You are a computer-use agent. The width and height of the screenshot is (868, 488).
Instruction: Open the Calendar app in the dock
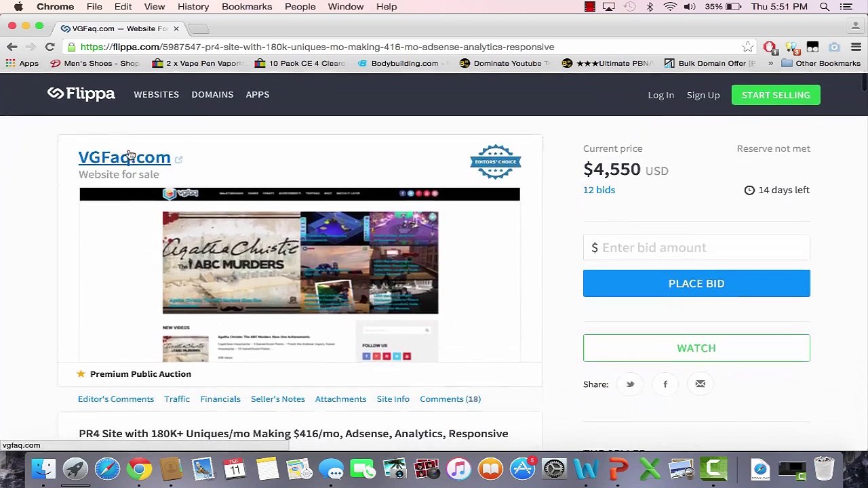point(235,469)
